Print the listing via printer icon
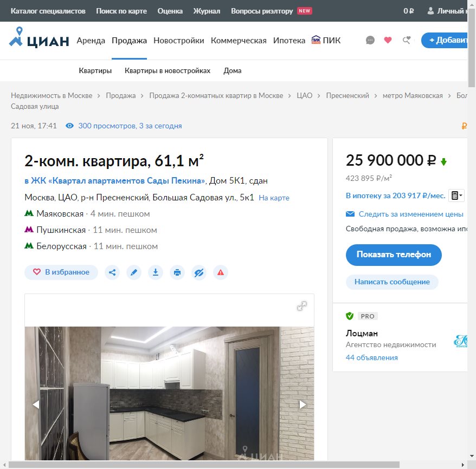476x469 pixels. tap(177, 272)
